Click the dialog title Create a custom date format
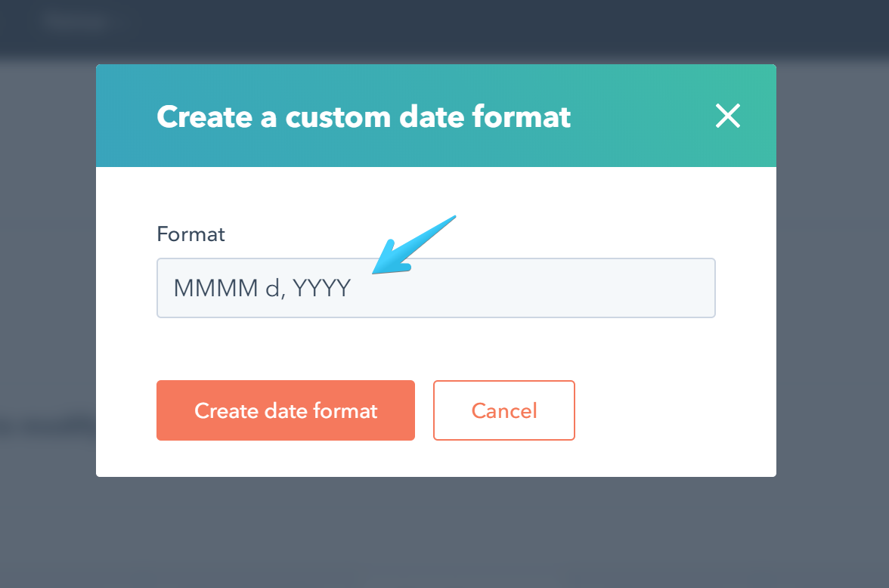The width and height of the screenshot is (889, 588). [x=363, y=116]
